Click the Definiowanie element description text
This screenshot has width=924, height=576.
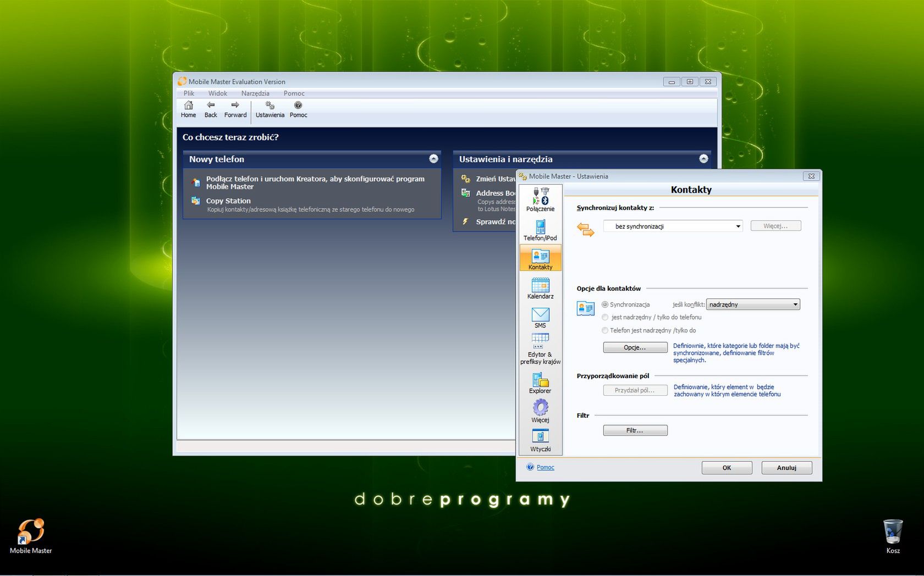(727, 390)
